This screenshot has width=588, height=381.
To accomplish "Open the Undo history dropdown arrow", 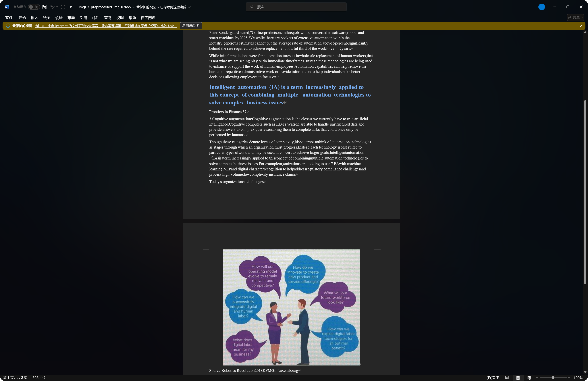I will point(57,7).
